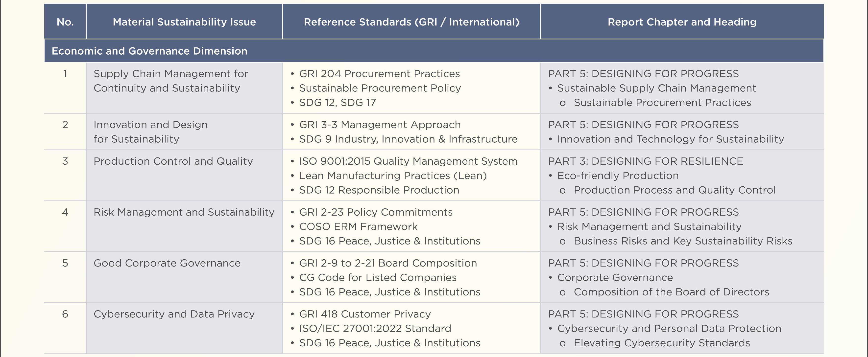Viewport: 868px width, 357px height.
Task: Click 'GRI 204 Procurement Practices' bullet
Action: [379, 73]
